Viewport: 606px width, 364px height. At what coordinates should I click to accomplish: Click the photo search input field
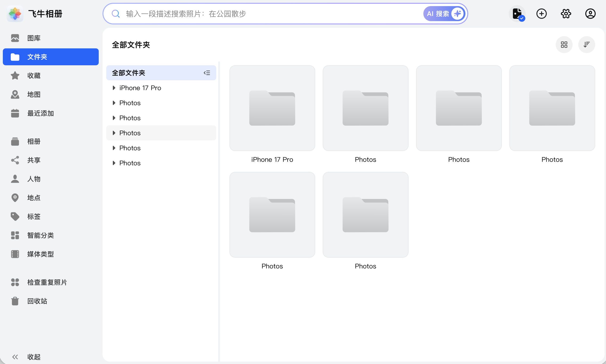[x=270, y=14]
